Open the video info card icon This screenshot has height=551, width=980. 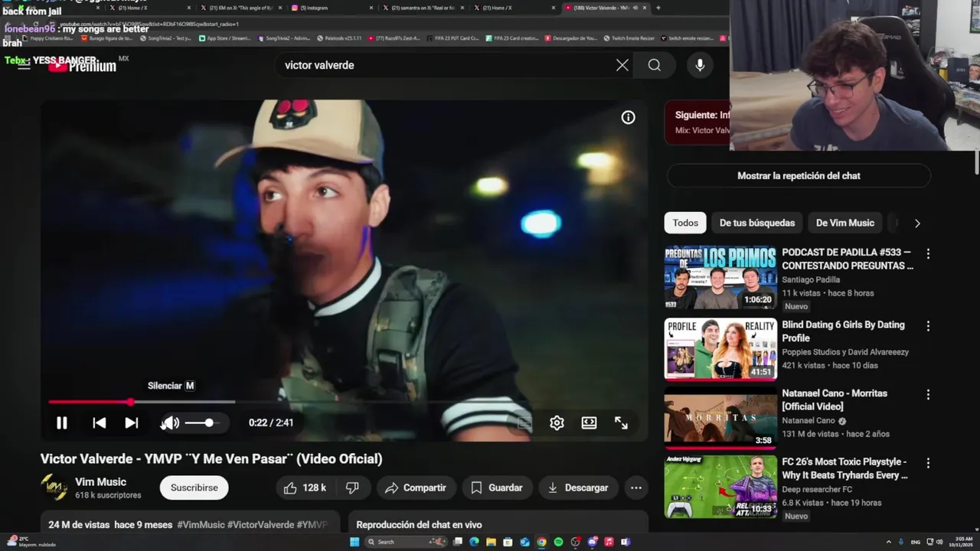tap(628, 117)
